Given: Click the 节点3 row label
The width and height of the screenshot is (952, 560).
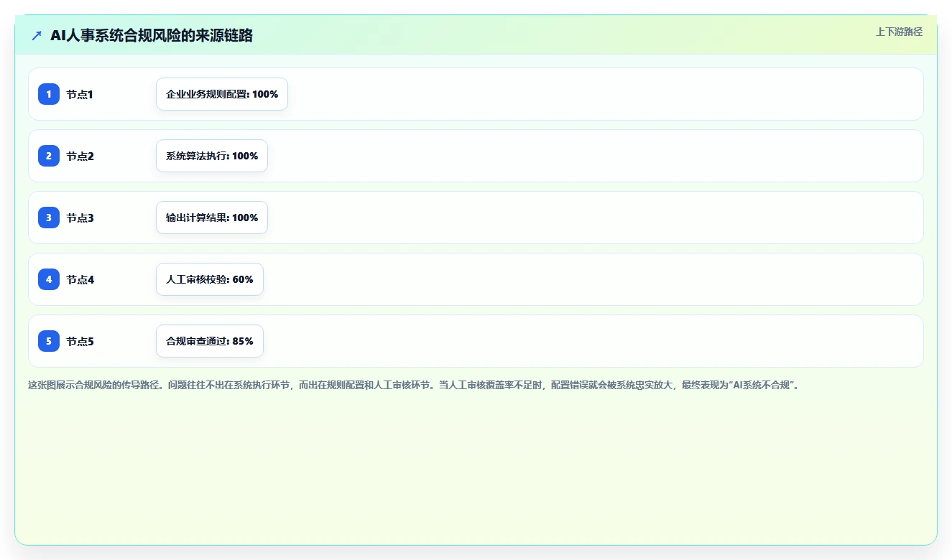Looking at the screenshot, I should (x=80, y=218).
